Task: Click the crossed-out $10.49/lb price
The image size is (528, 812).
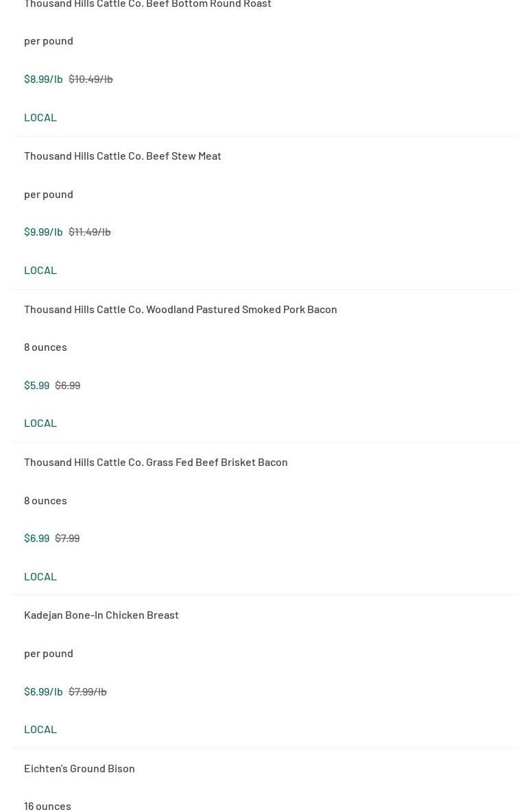Action: pyautogui.click(x=91, y=79)
